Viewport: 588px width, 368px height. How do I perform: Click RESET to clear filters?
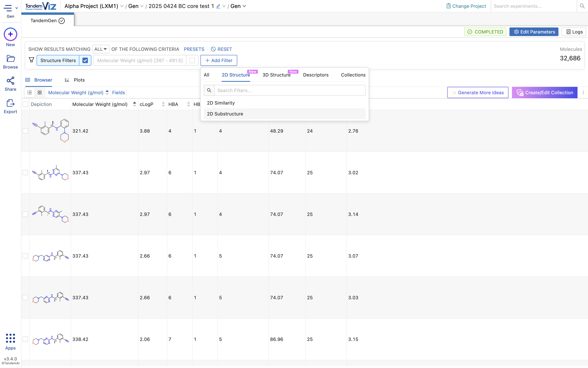tap(221, 49)
